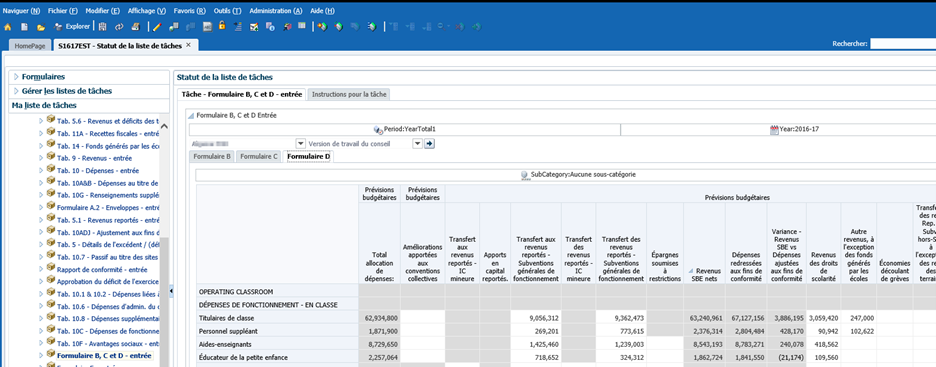The height and width of the screenshot is (367, 936).
Task: Click the Rechercher search field
Action: (x=903, y=44)
